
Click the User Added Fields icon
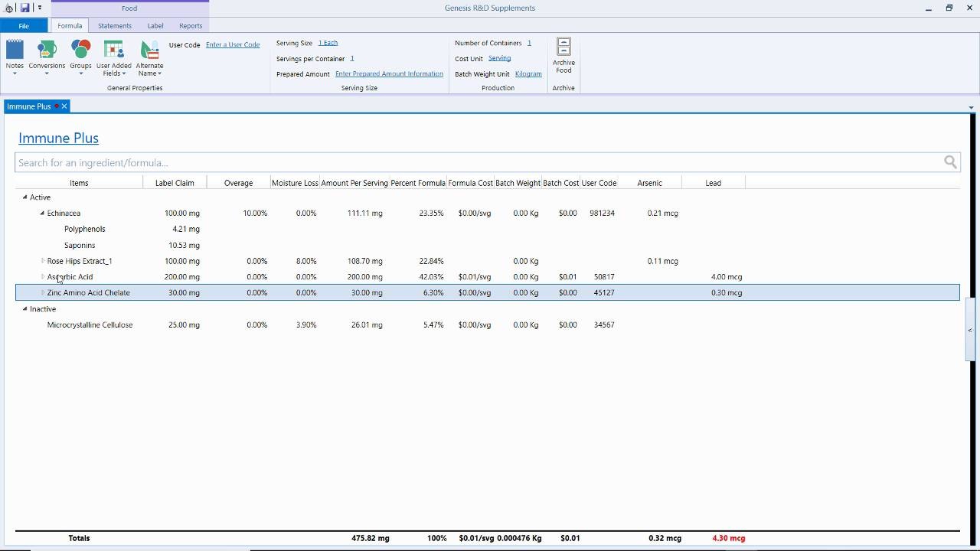coord(113,51)
